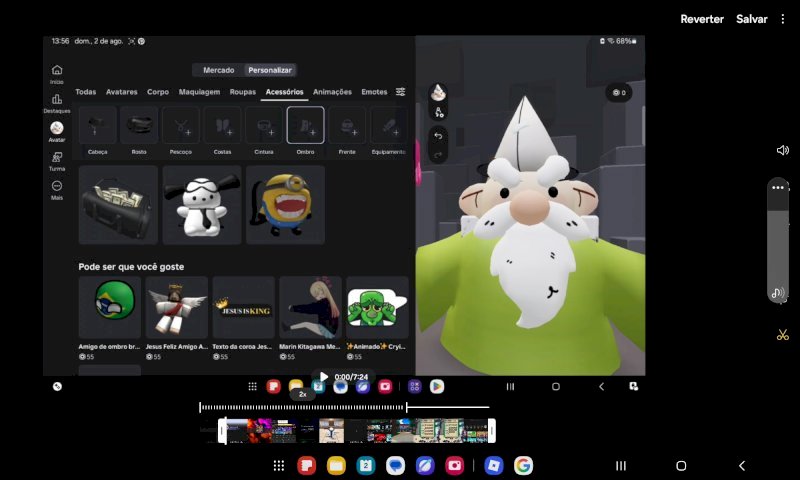Tap Mais in the Roblox sidebar
This screenshot has height=480, width=800.
57,190
